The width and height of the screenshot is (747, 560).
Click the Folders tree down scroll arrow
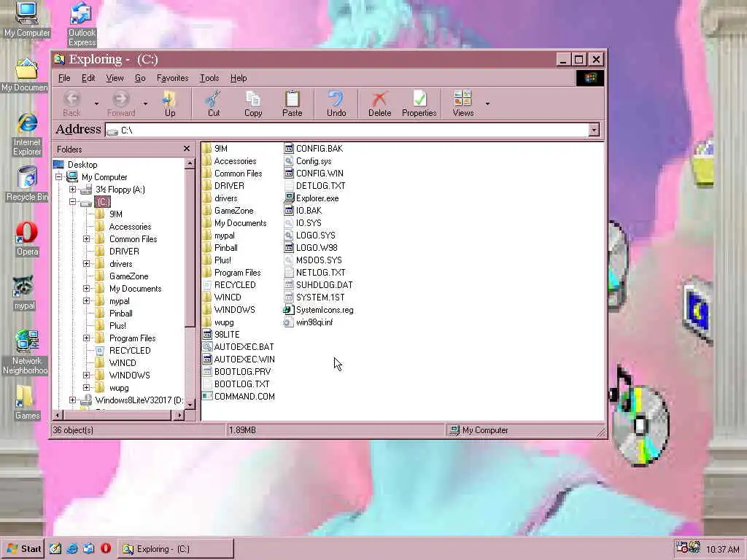190,405
